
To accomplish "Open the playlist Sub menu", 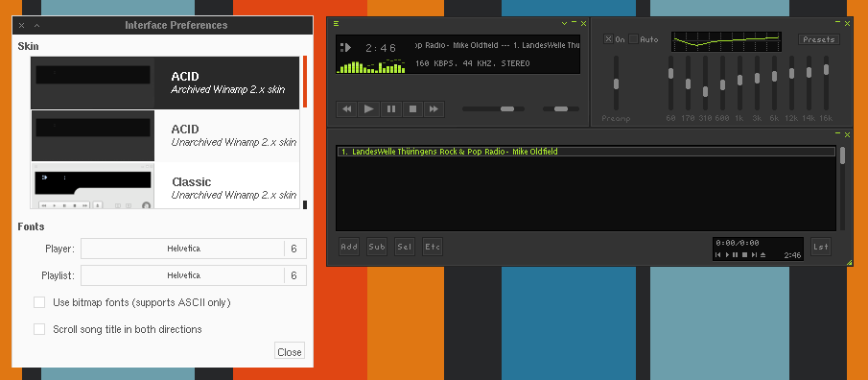I will 377,247.
